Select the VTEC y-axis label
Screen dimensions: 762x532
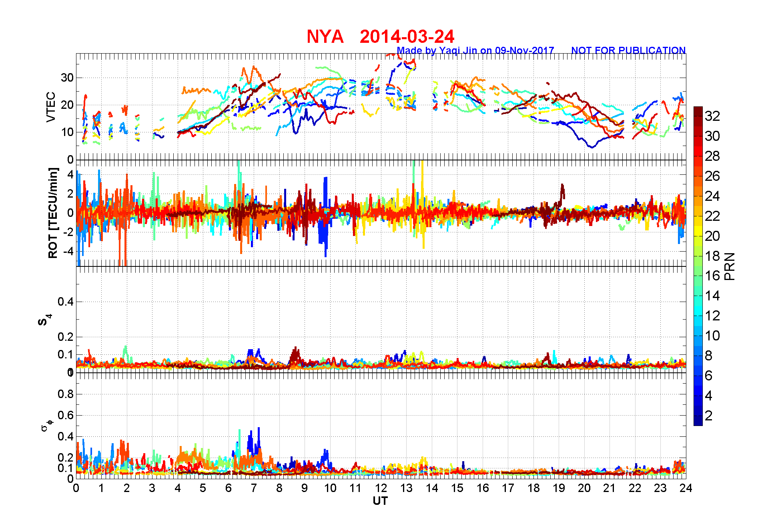click(51, 107)
